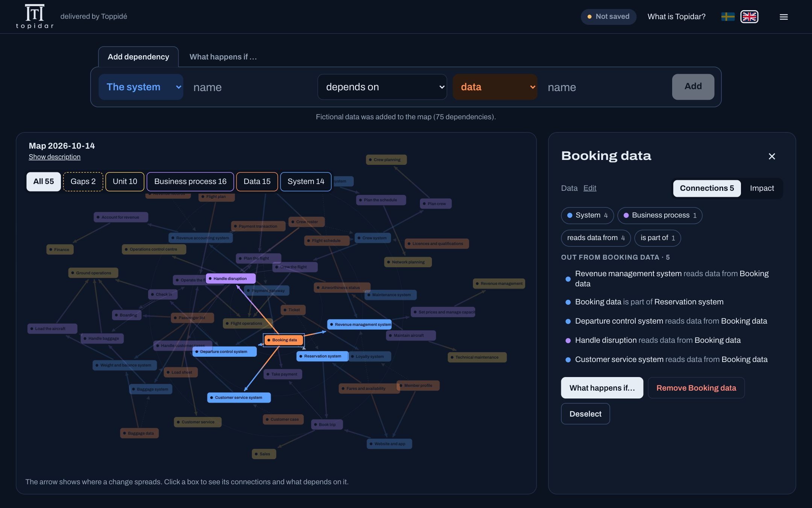Screen dimensions: 812x508
Task: Toggle the System 14 filter
Action: [306, 181]
